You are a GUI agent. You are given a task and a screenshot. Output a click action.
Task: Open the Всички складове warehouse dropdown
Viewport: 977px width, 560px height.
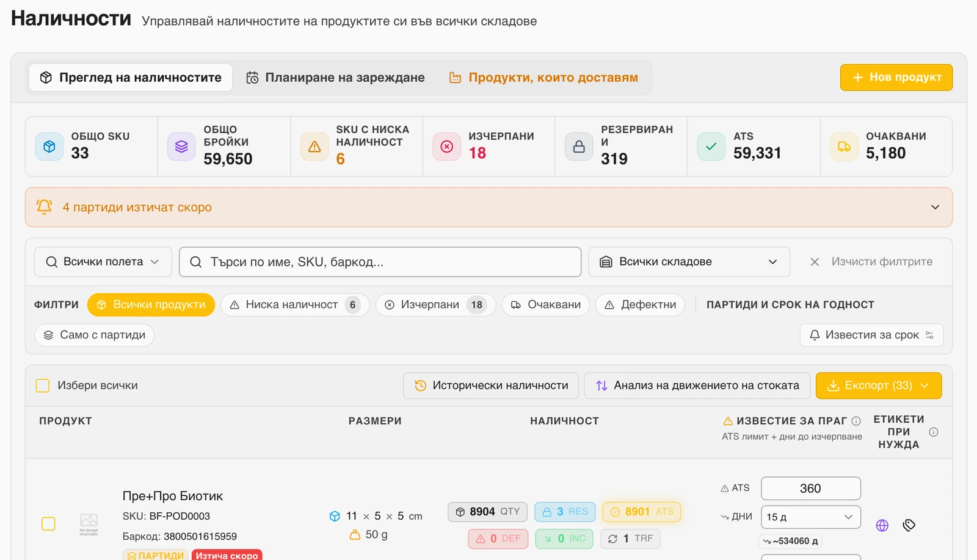(689, 261)
